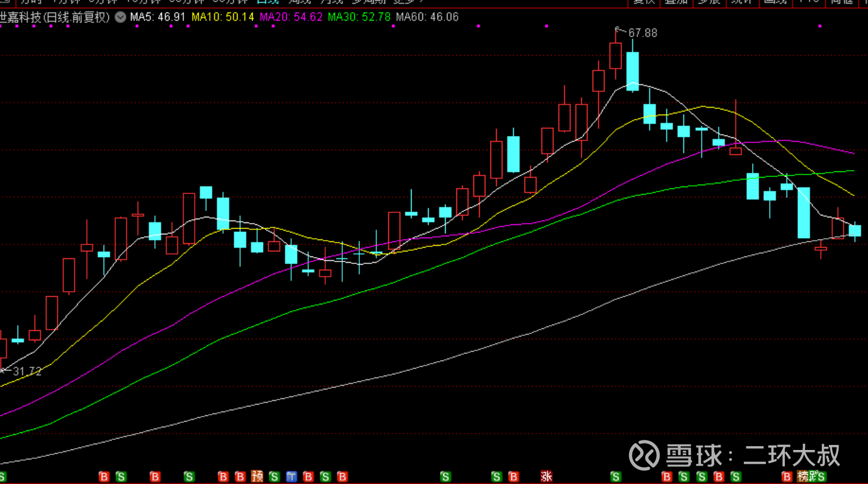This screenshot has width=868, height=484.
Task: Select the MA10: 50.14 indicator label
Action: [x=223, y=18]
